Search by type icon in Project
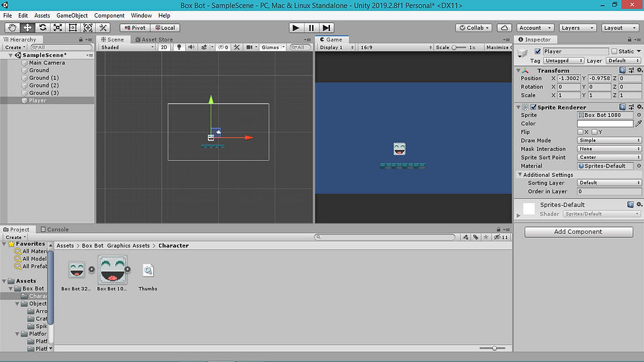This screenshot has width=644, height=362. point(465,237)
